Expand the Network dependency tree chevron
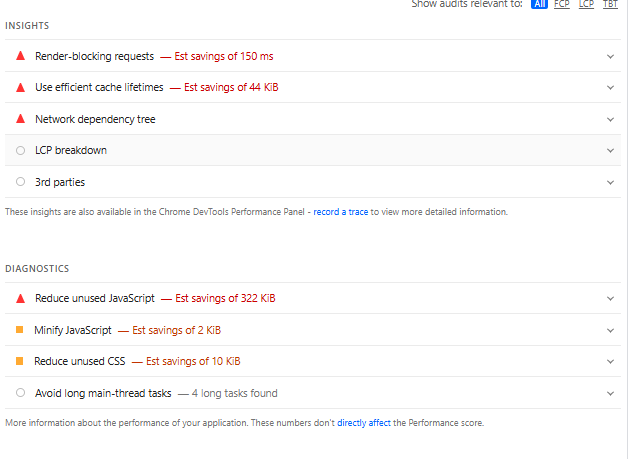The image size is (637, 459). (x=610, y=119)
